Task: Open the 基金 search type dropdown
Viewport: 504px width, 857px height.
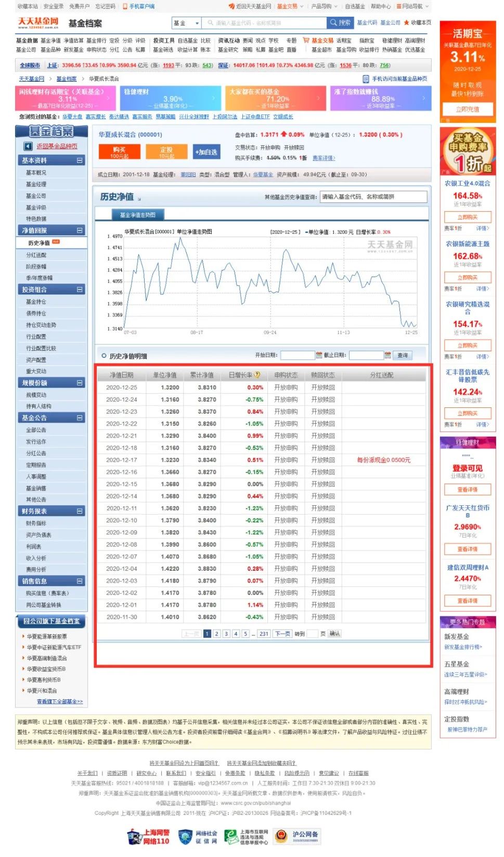Action: pos(186,23)
